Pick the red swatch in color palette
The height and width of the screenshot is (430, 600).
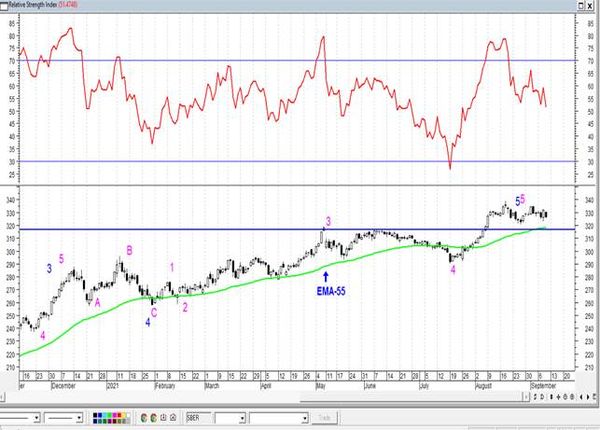tap(119, 415)
